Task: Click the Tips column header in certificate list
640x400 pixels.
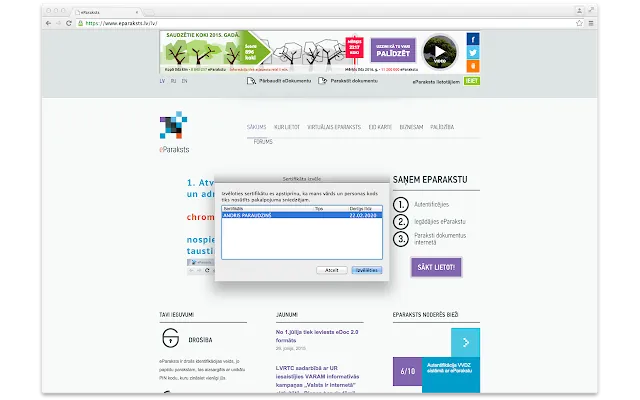Action: point(331,209)
